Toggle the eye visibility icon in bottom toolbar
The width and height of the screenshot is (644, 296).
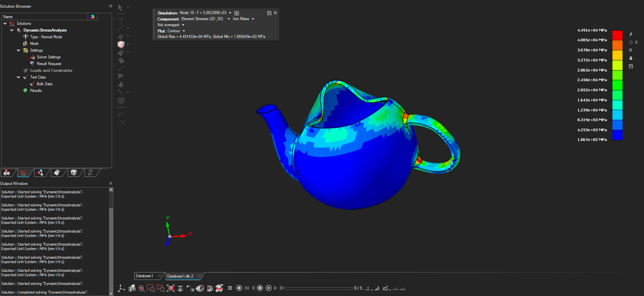click(200, 288)
